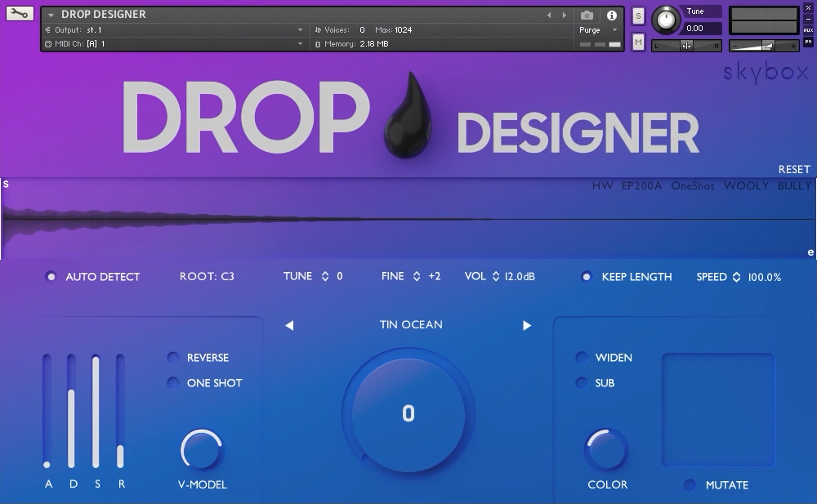The height and width of the screenshot is (504, 817).
Task: Disable the KEEP LENGTH toggle
Action: pyautogui.click(x=587, y=277)
